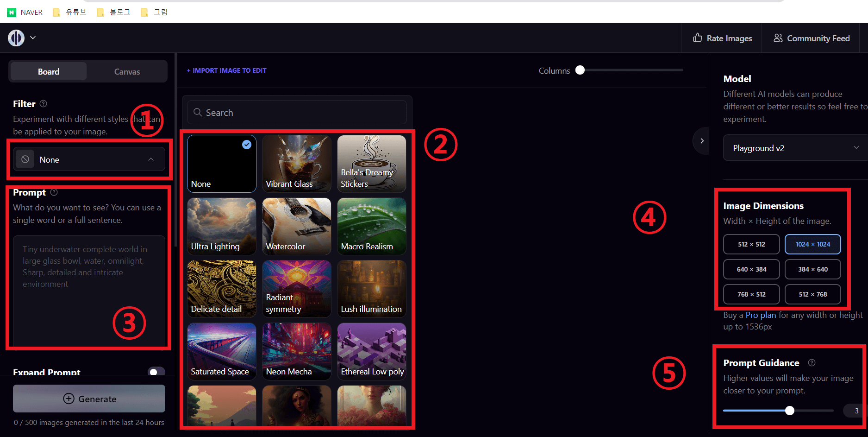Open the 그림 bookmark folder
Image resolution: width=868 pixels, height=437 pixels.
pyautogui.click(x=154, y=13)
